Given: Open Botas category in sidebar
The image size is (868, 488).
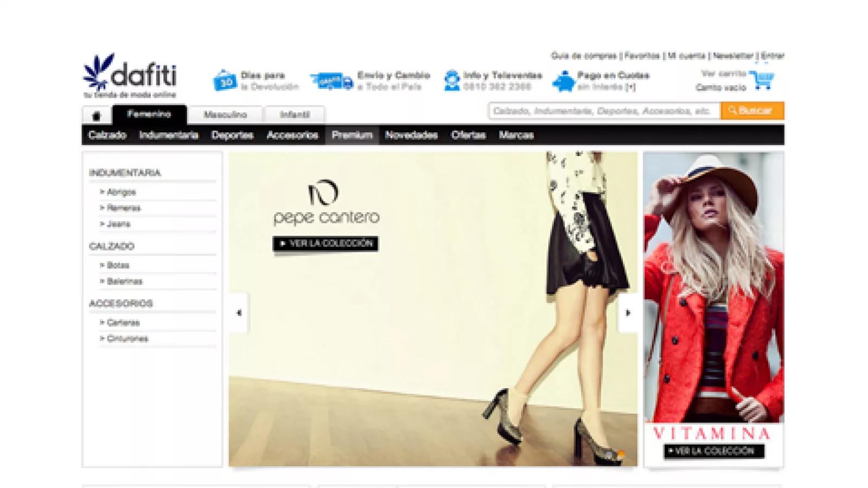Looking at the screenshot, I should [118, 265].
